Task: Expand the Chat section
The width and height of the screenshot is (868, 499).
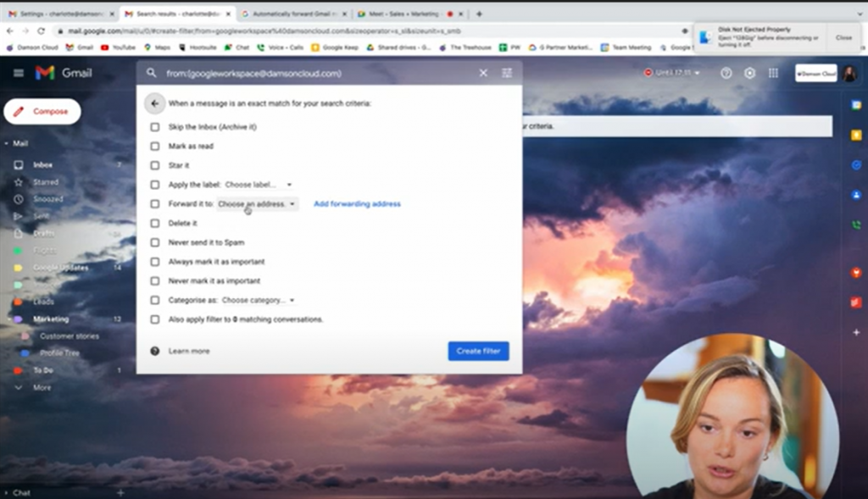Action: click(6, 492)
